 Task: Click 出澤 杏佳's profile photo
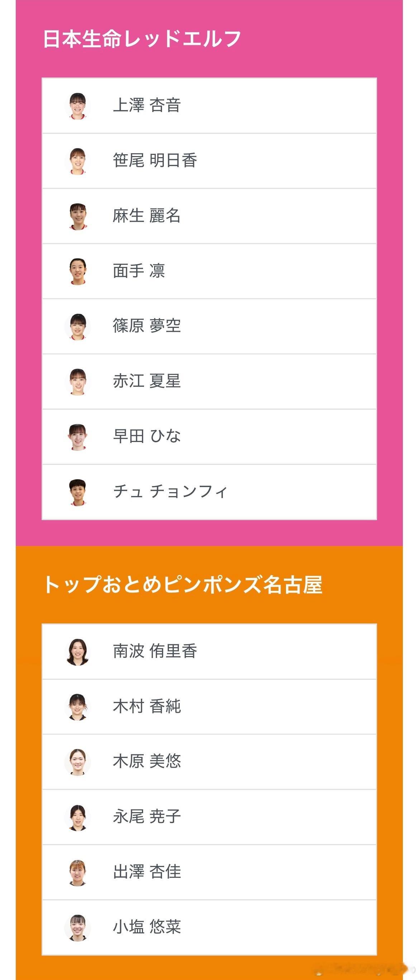pyautogui.click(x=77, y=873)
